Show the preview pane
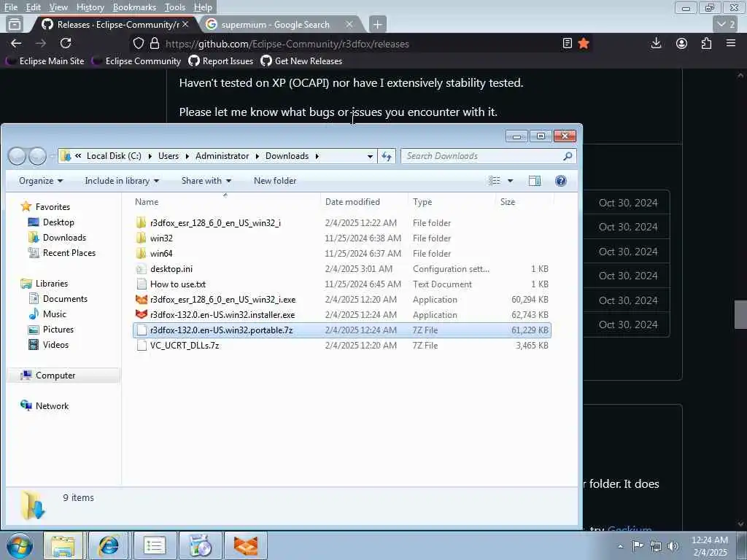 tap(535, 181)
